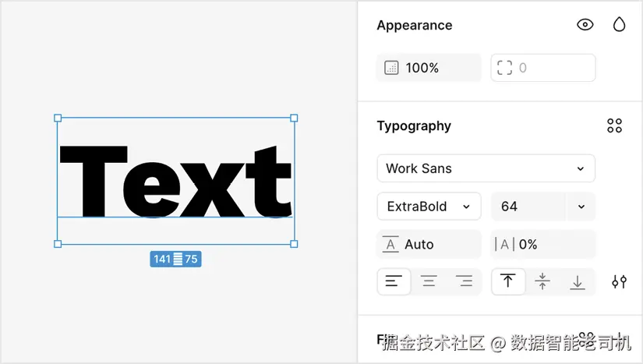Viewport: 643px width, 364px height.
Task: Align text center horizontally
Action: 429,281
